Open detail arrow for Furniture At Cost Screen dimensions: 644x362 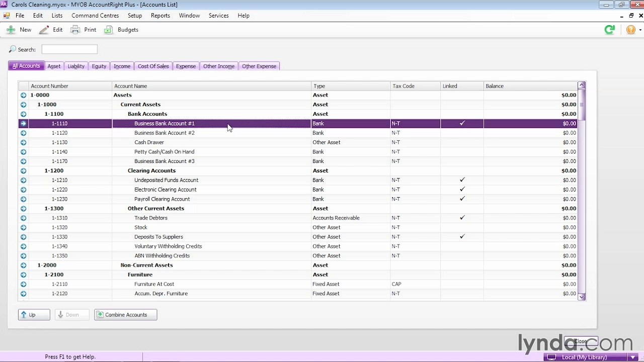tap(23, 284)
